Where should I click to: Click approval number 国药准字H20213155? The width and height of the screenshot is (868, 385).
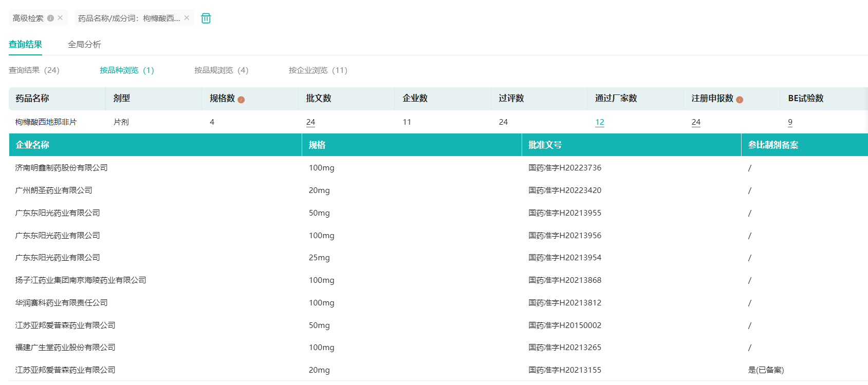[564, 370]
